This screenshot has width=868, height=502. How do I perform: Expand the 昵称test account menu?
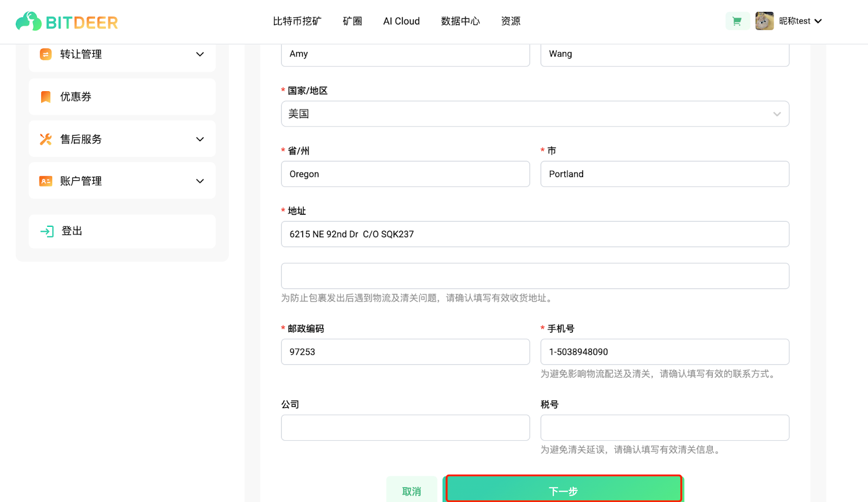pyautogui.click(x=800, y=21)
